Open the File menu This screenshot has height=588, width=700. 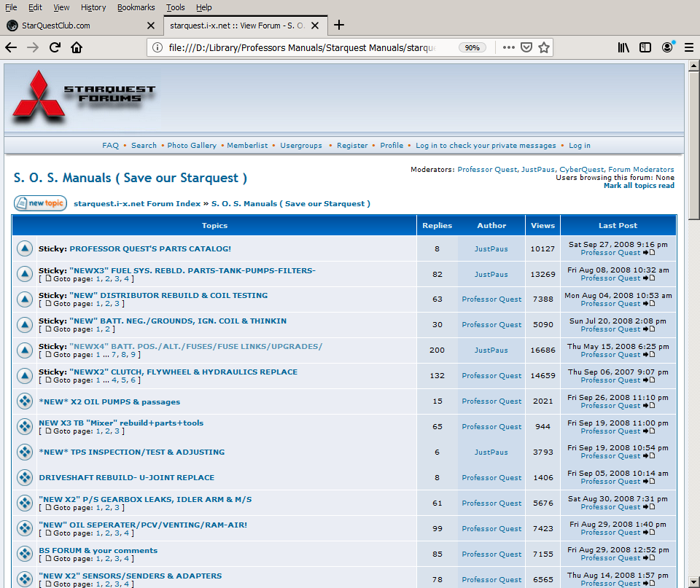point(11,7)
